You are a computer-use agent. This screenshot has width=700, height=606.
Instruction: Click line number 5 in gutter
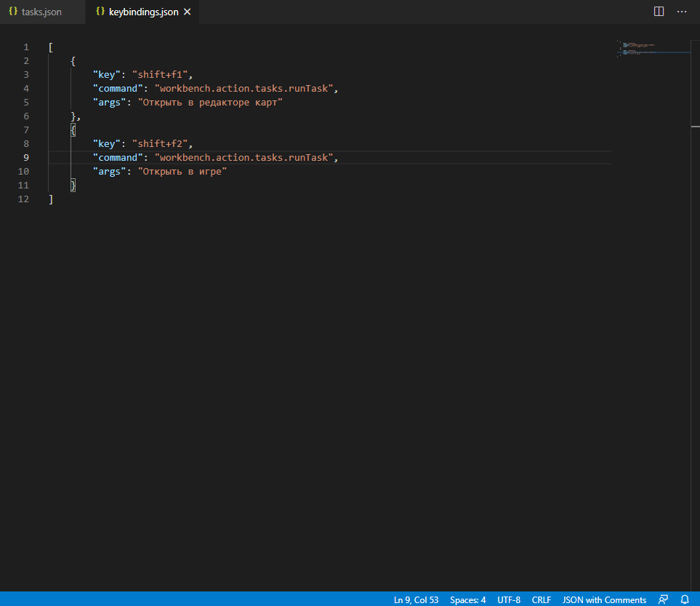pos(26,103)
